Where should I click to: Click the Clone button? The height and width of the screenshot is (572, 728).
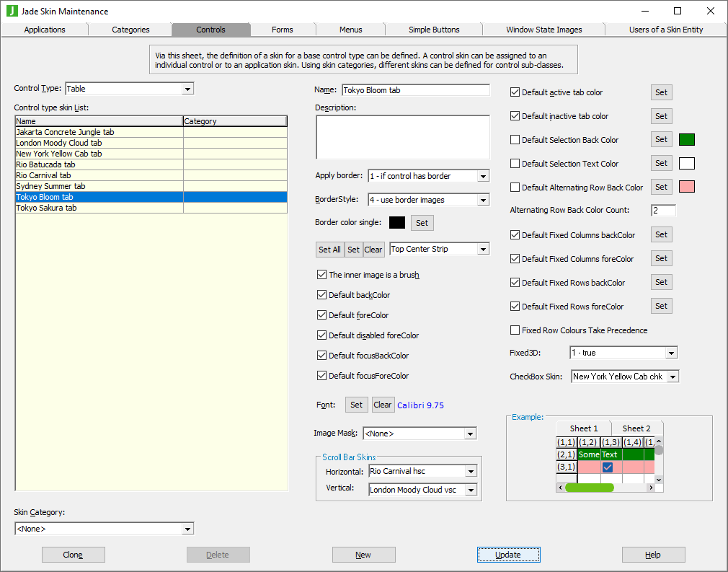coord(74,555)
